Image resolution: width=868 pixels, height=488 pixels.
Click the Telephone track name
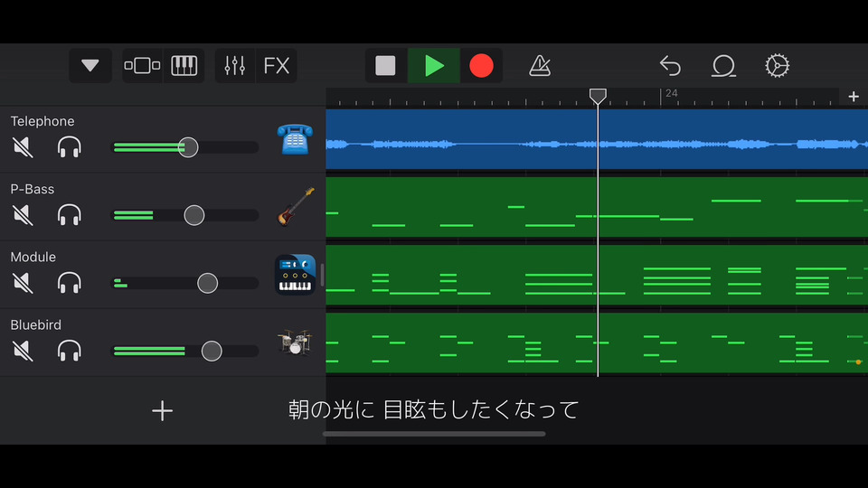(x=42, y=121)
